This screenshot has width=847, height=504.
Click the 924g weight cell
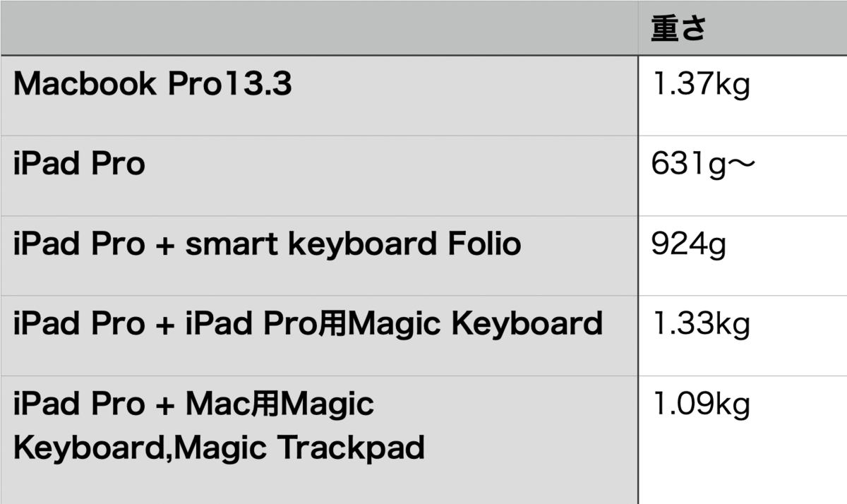[x=743, y=256]
